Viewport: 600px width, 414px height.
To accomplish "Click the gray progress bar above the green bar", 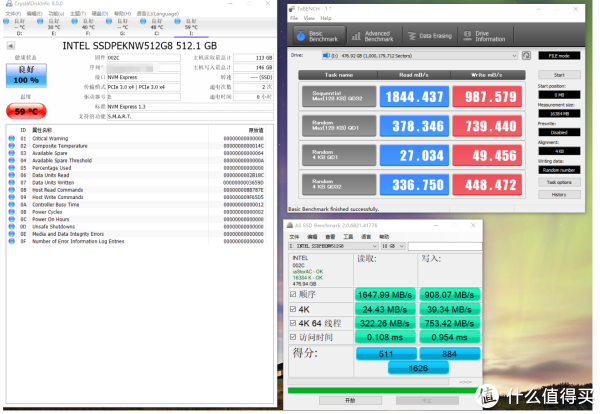I will [368, 381].
